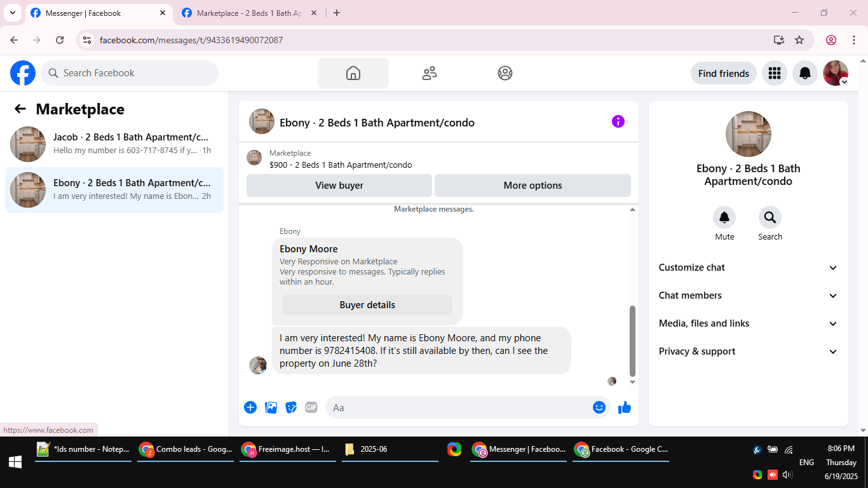Click Ebony's avatar beside her message
The width and height of the screenshot is (868, 488).
258,365
